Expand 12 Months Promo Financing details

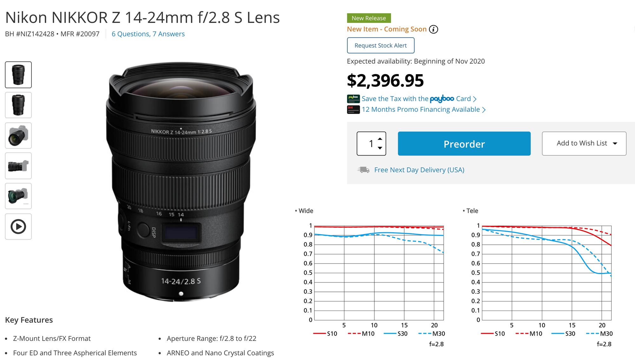(484, 110)
